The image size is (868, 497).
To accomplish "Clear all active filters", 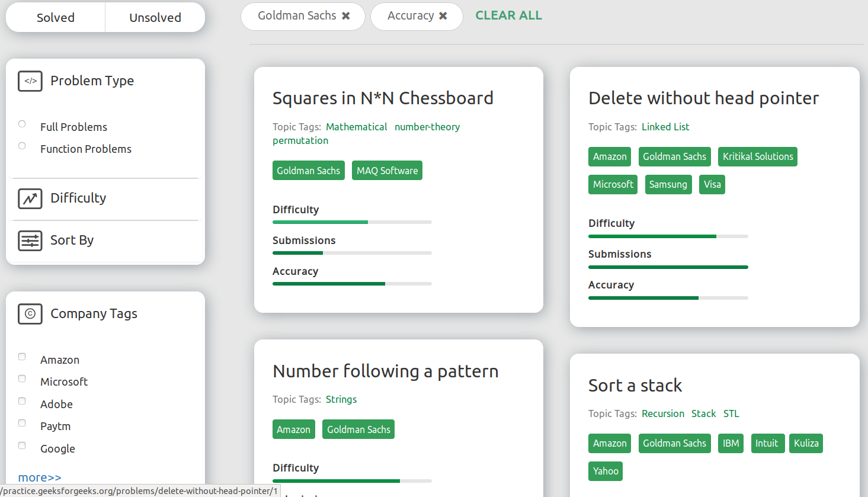I will (509, 15).
